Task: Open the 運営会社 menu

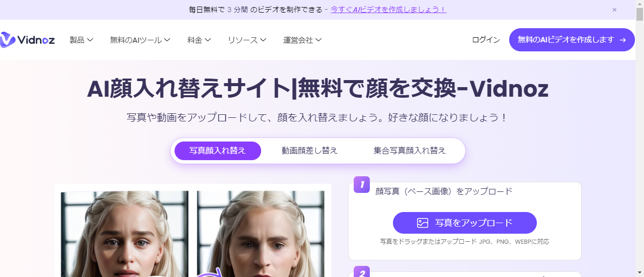Action: 302,40
